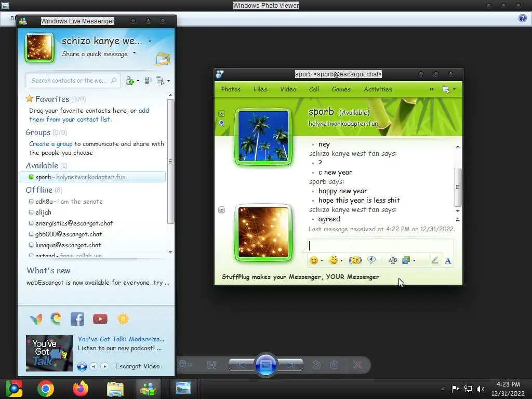The width and height of the screenshot is (532, 399).
Task: Click Photo Viewer zoom control
Action: [185, 365]
